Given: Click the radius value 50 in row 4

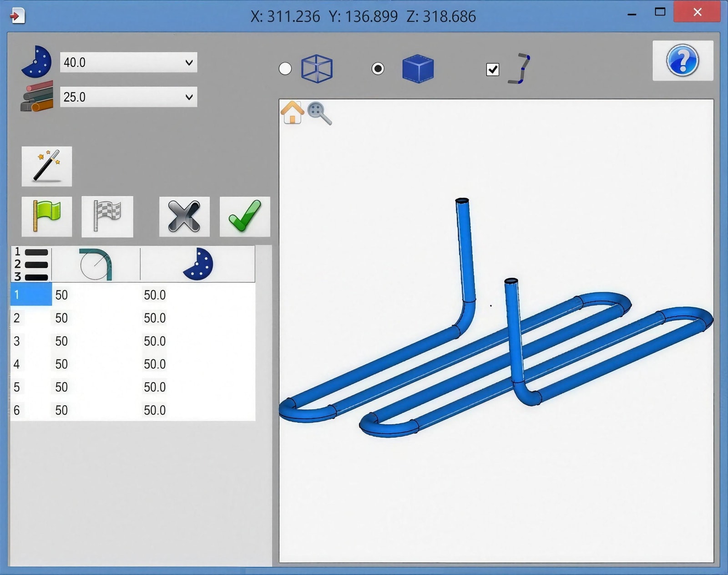Looking at the screenshot, I should click(x=61, y=364).
